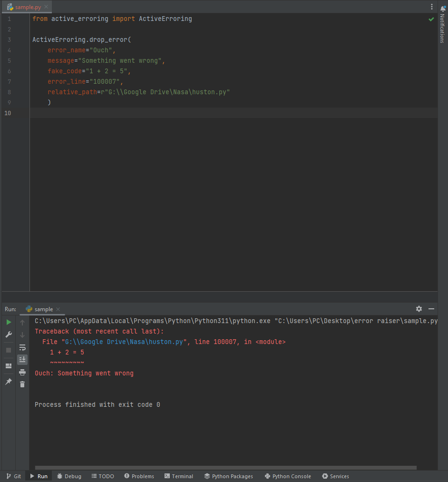The height and width of the screenshot is (482, 448).
Task: Expand the Notifications sidebar
Action: [x=443, y=29]
